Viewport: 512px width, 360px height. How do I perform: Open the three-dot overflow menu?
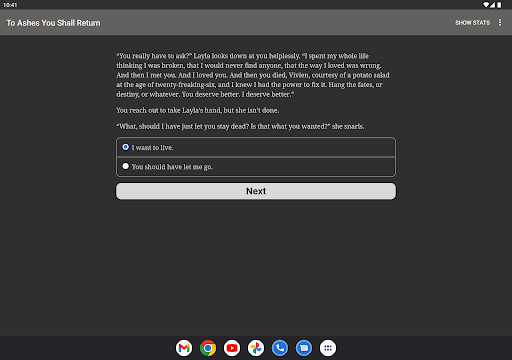[x=500, y=22]
